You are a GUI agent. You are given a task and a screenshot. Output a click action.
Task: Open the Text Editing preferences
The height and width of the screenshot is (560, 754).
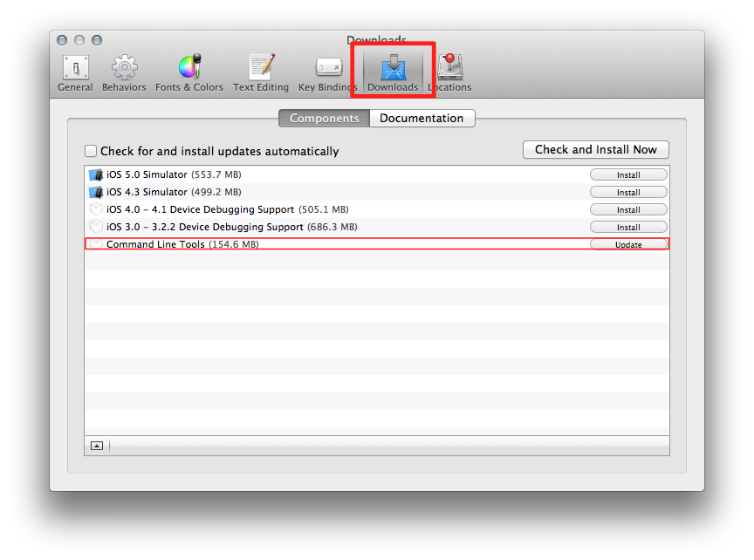coord(261,73)
